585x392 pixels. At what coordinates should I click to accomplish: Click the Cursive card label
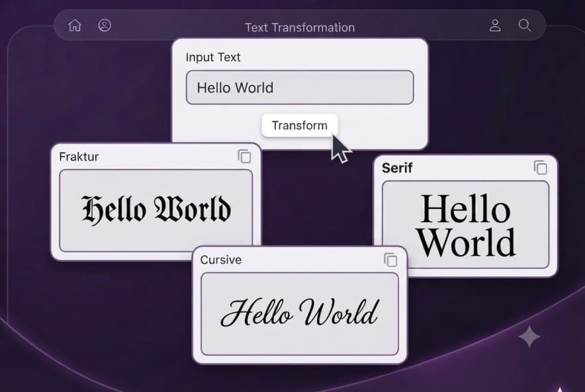point(221,260)
